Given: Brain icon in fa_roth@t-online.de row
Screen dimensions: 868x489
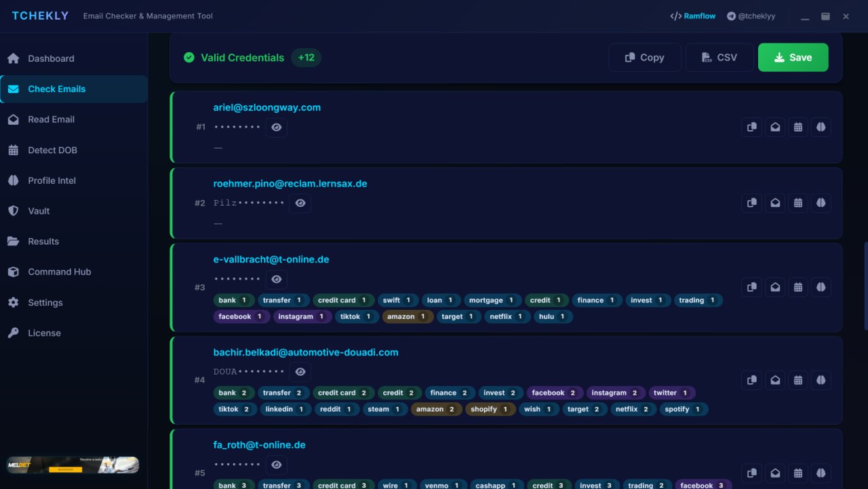Looking at the screenshot, I should [821, 473].
